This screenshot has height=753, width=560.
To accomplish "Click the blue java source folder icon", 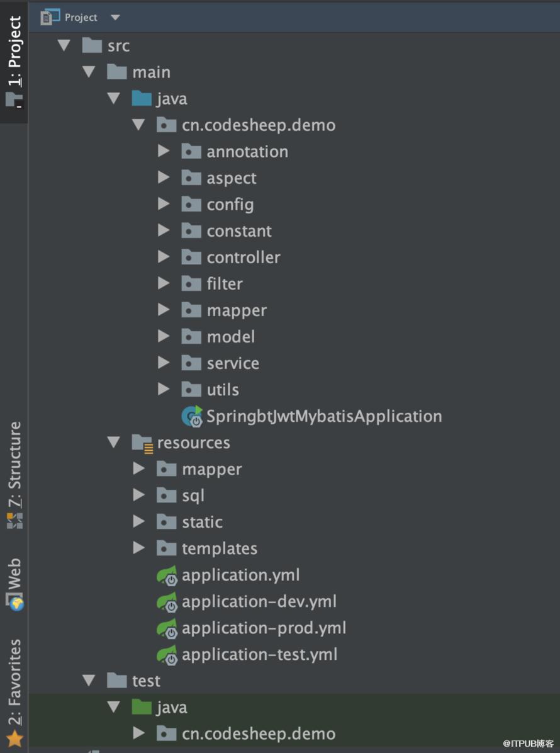I will [142, 98].
